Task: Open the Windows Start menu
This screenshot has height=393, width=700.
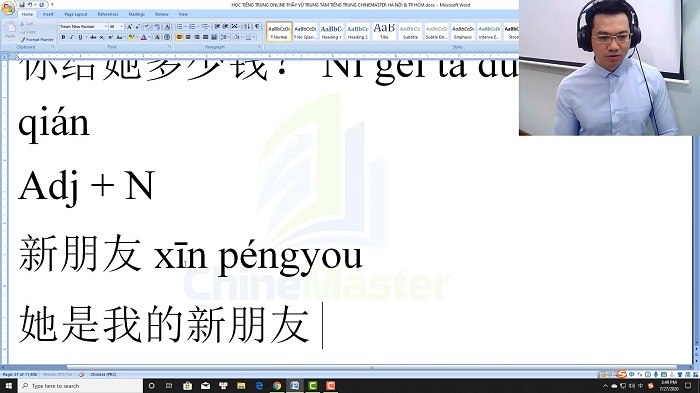Action: coord(8,385)
